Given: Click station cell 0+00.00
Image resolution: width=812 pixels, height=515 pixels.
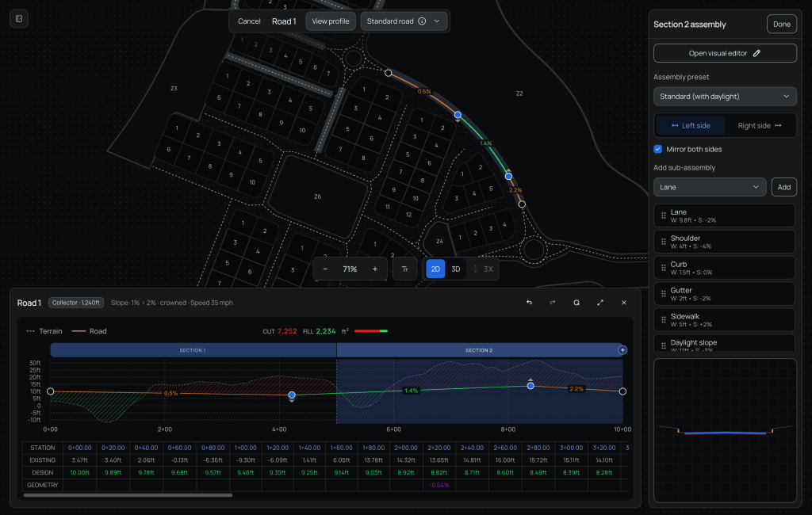Looking at the screenshot, I should pyautogui.click(x=80, y=448).
